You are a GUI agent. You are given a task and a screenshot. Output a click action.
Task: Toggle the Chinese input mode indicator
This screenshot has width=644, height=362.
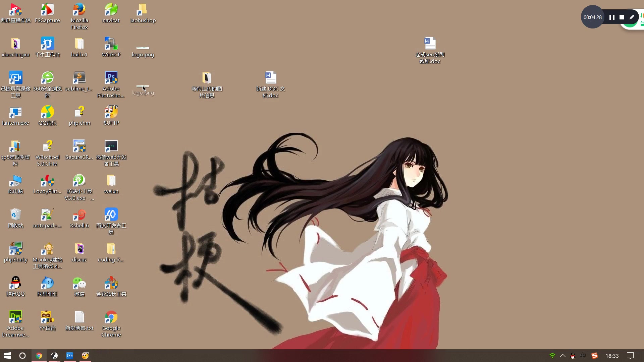pos(583,356)
